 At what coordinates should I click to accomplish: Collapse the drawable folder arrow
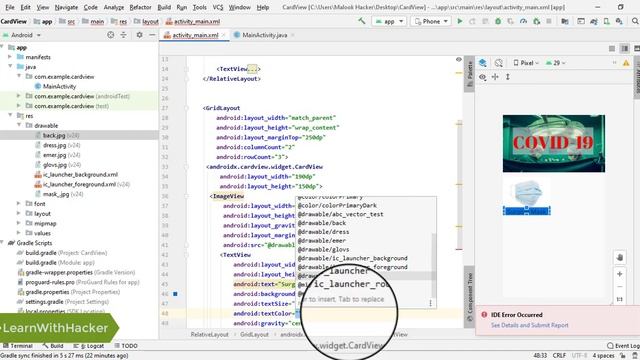pos(19,125)
